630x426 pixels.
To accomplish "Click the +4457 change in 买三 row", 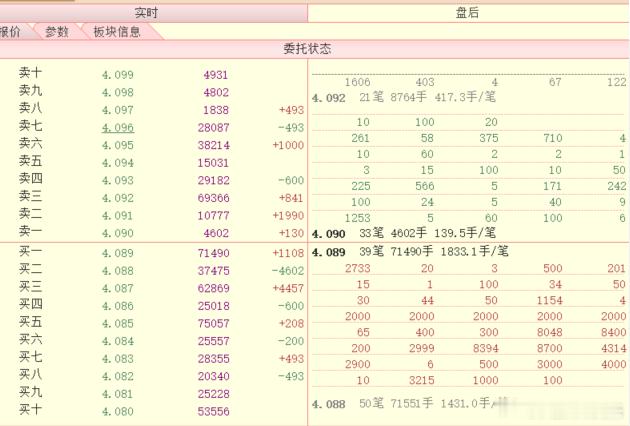I will point(288,289).
